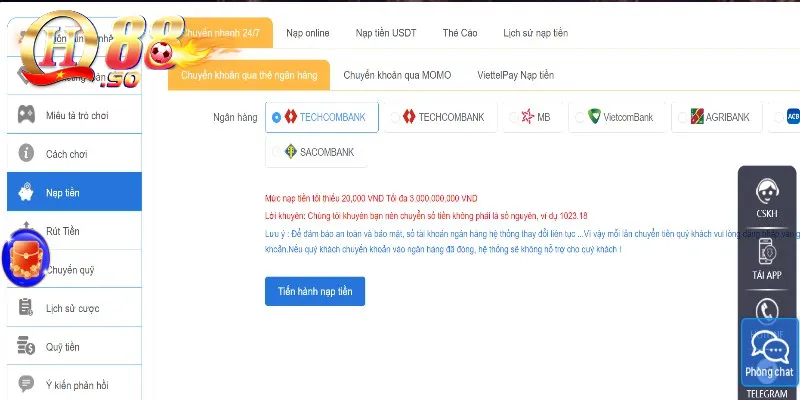
Task: Click the Lời khuyên advice text line
Action: (x=426, y=216)
